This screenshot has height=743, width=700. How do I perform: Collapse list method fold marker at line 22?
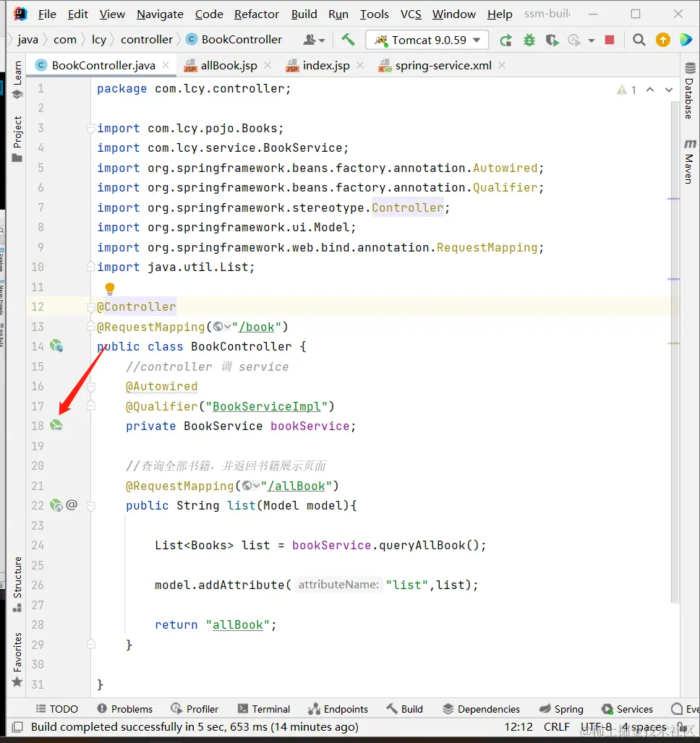click(91, 506)
